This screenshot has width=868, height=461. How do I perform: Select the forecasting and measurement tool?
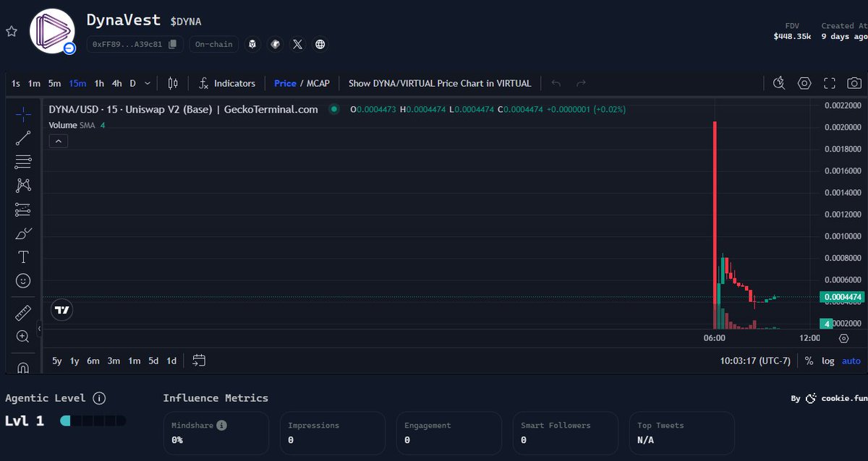point(23,210)
